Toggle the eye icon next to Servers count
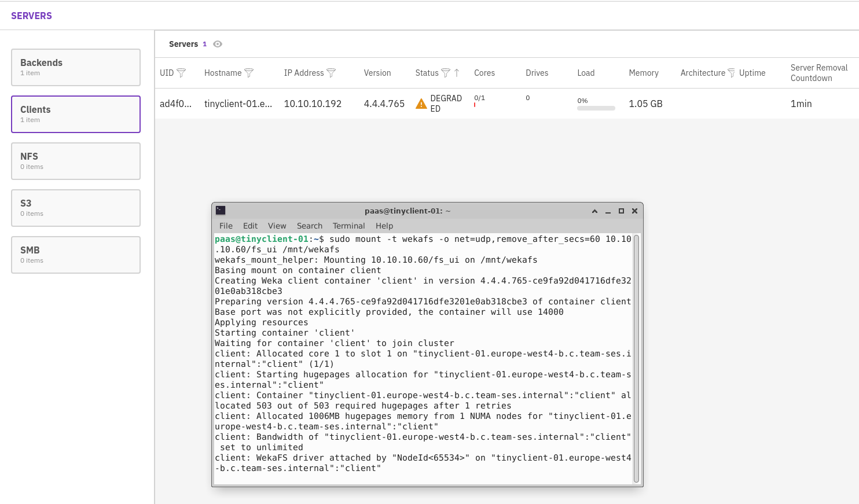 click(x=218, y=44)
